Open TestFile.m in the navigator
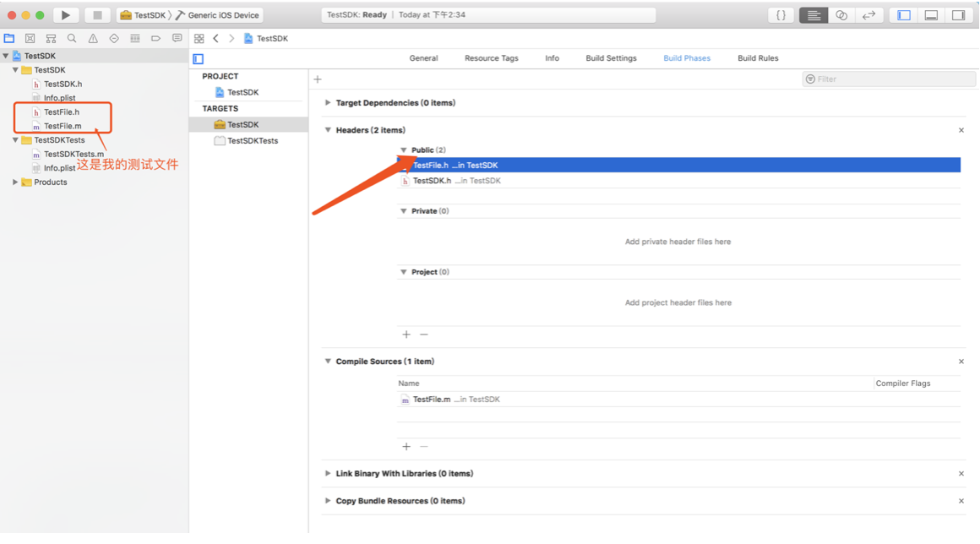 pos(63,126)
